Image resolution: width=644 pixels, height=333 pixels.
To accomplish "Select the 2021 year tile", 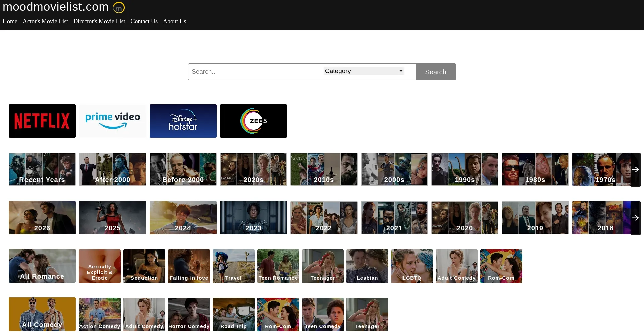I will 394,218.
